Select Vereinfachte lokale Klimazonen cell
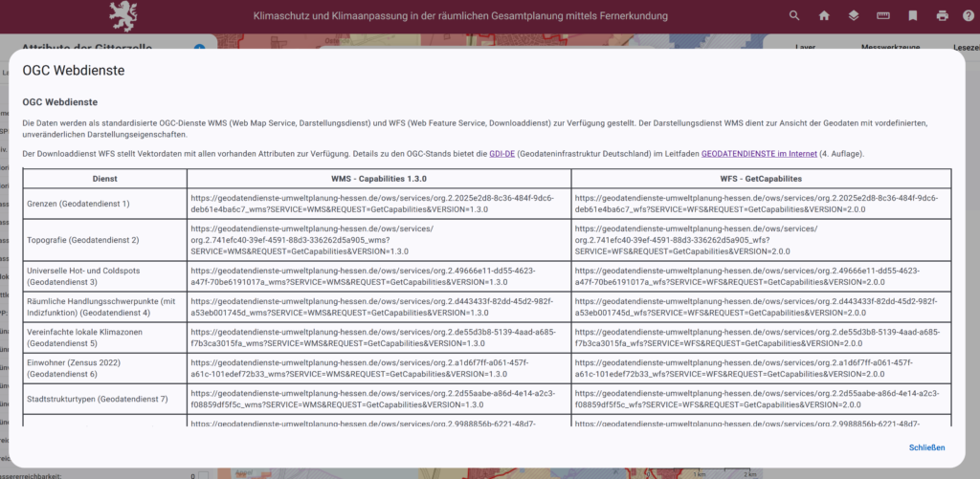 [105, 337]
